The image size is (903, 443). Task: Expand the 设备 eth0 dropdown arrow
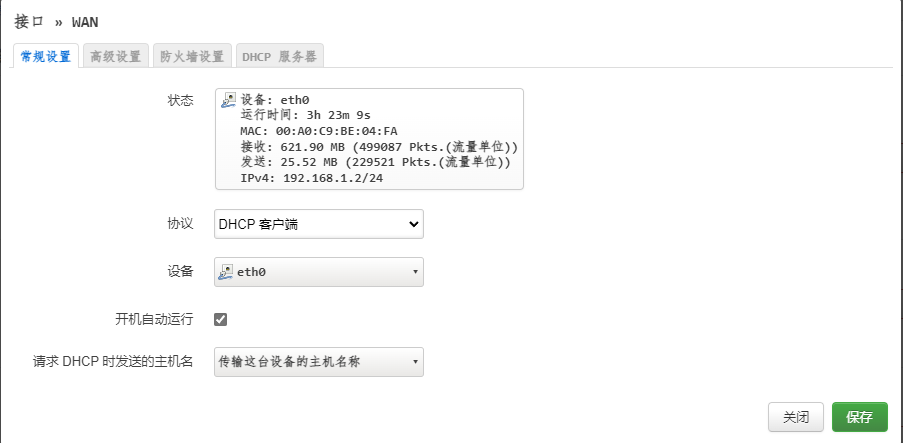415,272
